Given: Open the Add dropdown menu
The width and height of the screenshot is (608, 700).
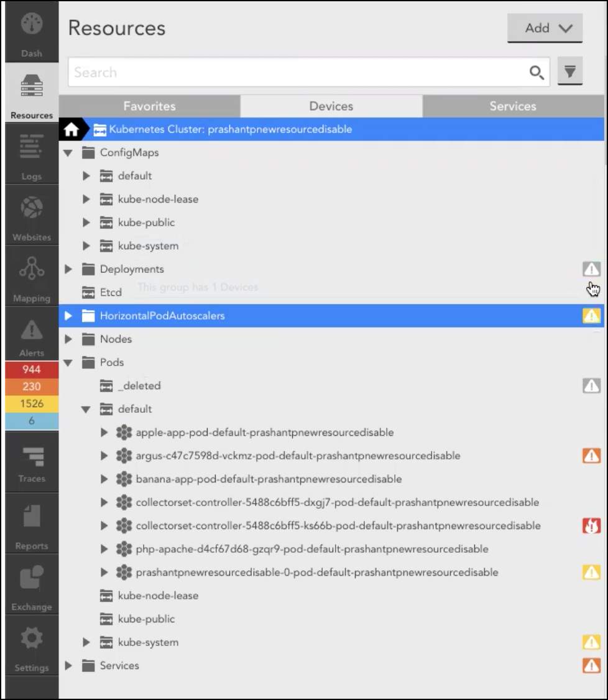Looking at the screenshot, I should coord(545,27).
